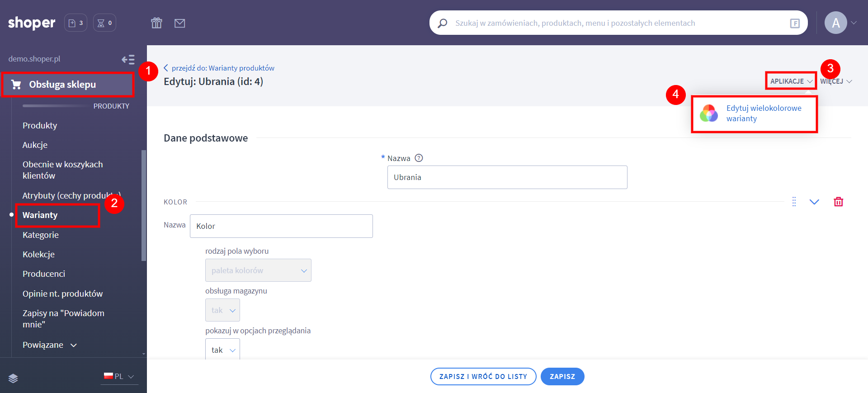
Task: Grab the dotted drag handle of Kolor
Action: click(794, 202)
